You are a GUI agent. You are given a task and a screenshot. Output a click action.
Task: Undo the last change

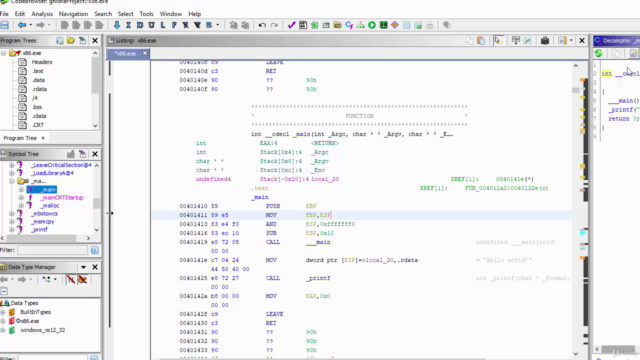(x=262, y=25)
